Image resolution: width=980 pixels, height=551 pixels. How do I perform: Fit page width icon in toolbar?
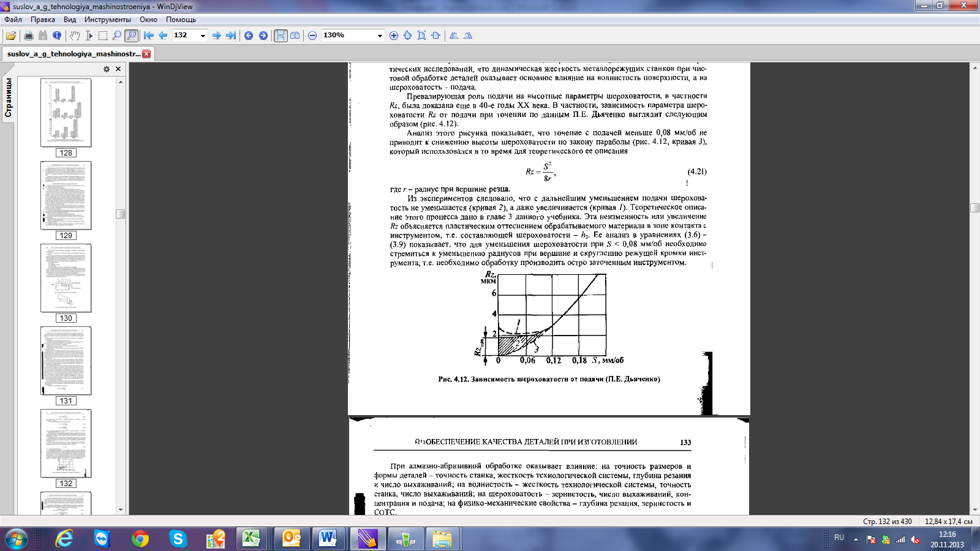pyautogui.click(x=436, y=36)
